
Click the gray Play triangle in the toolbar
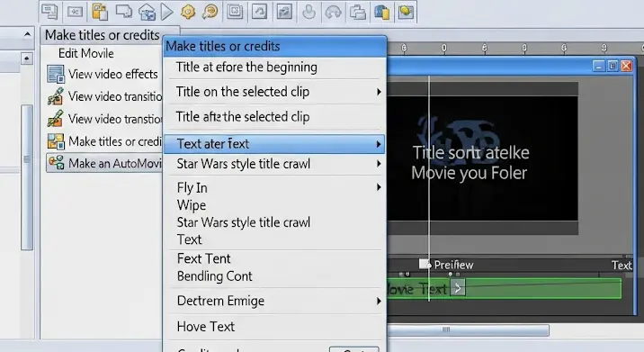pos(166,12)
